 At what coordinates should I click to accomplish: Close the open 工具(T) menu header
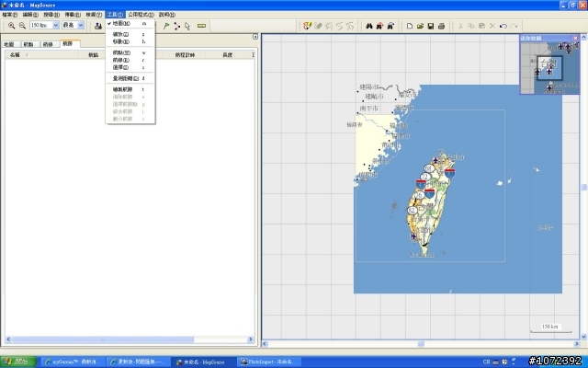[x=115, y=15]
